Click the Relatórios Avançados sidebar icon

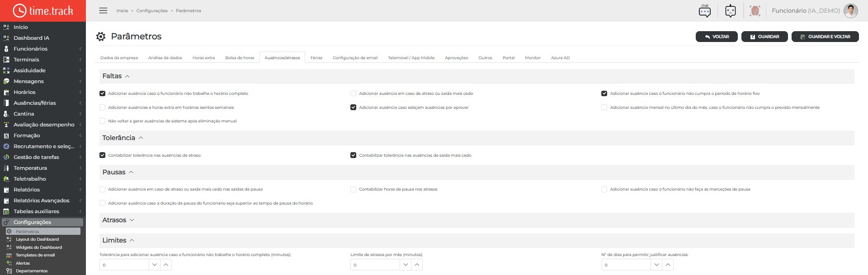pos(6,200)
